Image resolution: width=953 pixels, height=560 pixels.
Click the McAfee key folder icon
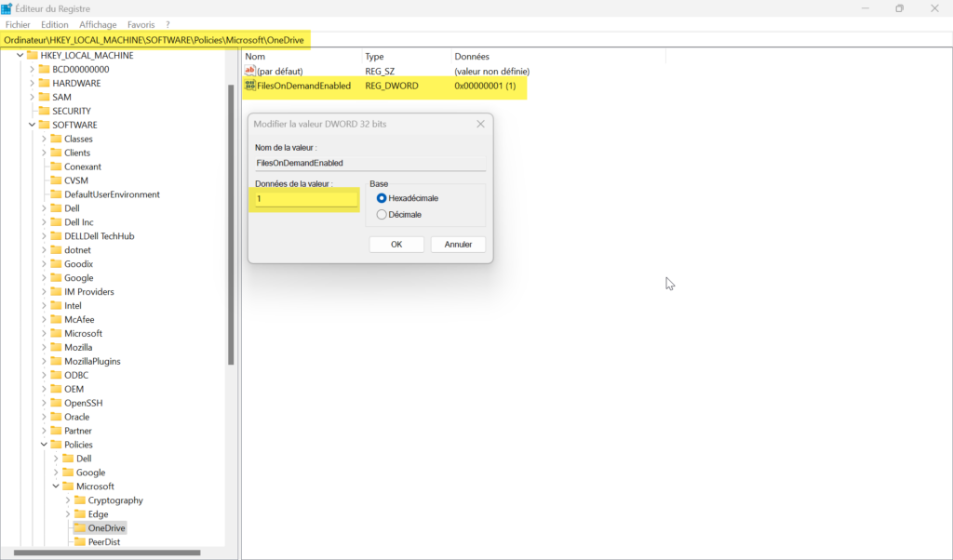coord(56,319)
